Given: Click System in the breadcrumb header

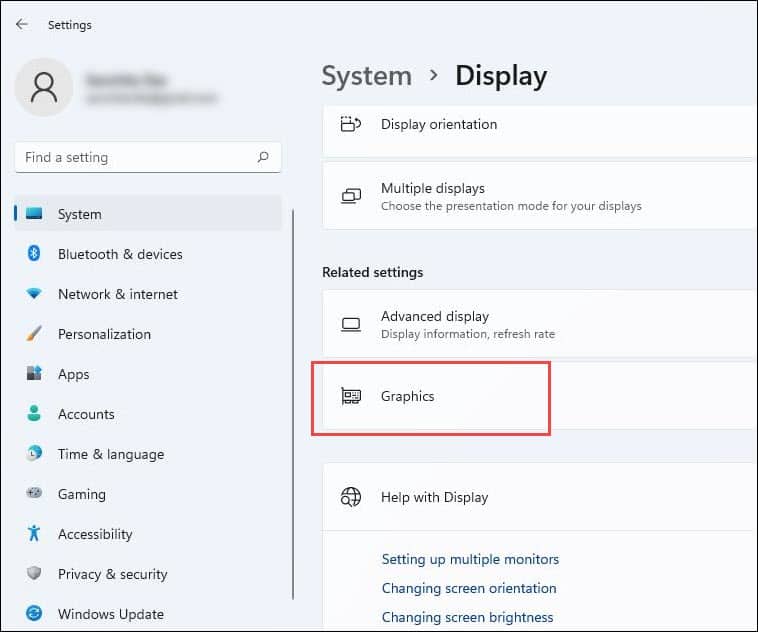Looking at the screenshot, I should [366, 76].
